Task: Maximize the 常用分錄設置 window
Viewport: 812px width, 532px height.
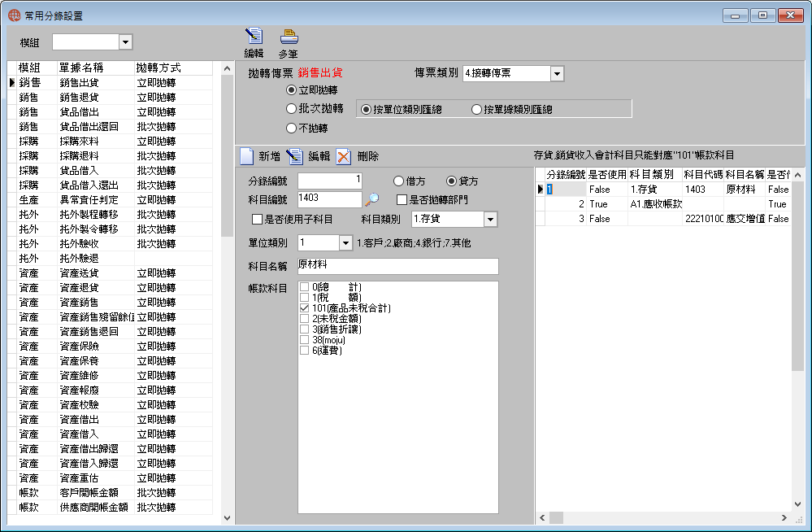Action: (x=762, y=15)
